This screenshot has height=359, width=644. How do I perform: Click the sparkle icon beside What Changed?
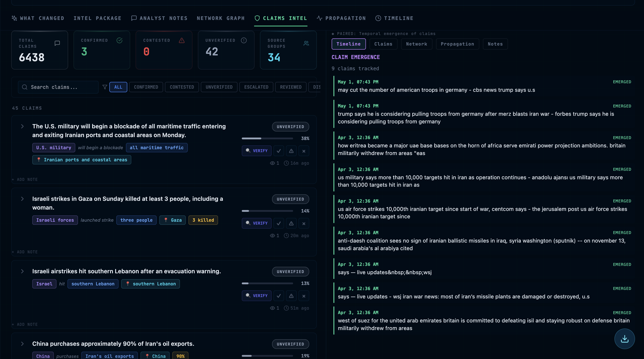(14, 18)
